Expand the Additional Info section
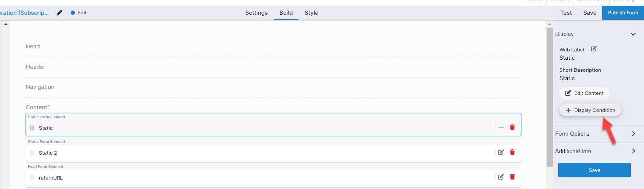 click(633, 151)
